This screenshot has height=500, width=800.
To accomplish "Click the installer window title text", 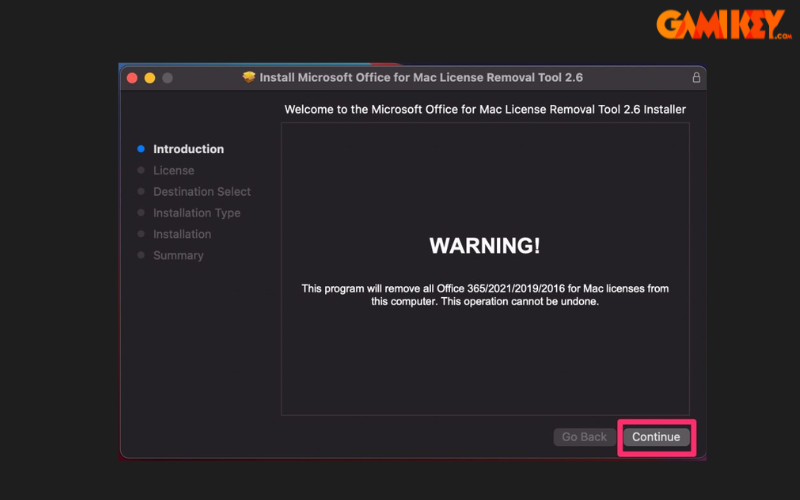I will [421, 77].
